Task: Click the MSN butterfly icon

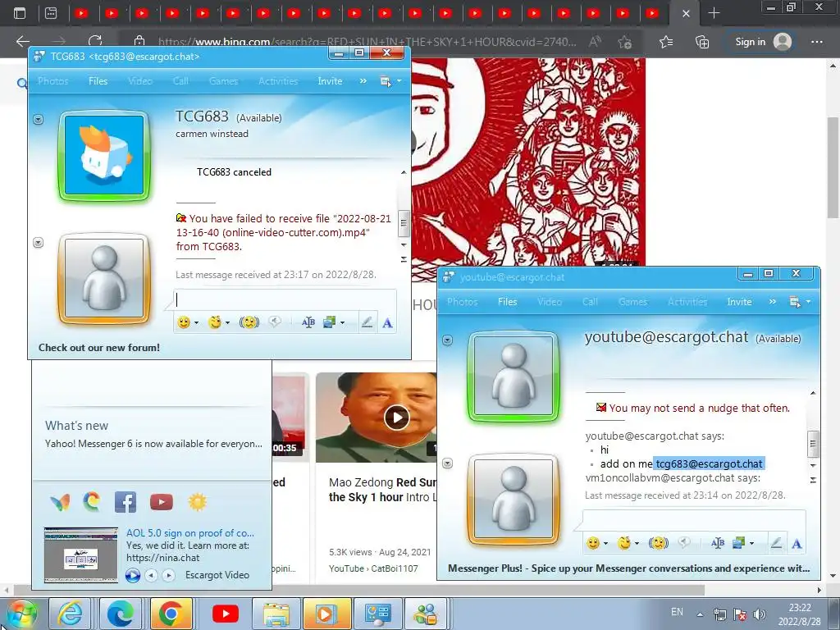Action: click(60, 502)
